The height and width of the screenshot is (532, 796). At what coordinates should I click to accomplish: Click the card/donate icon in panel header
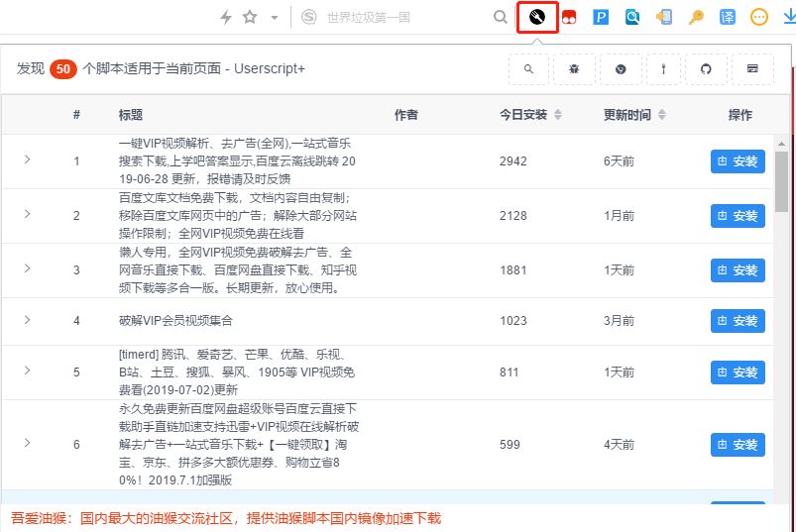(x=752, y=69)
